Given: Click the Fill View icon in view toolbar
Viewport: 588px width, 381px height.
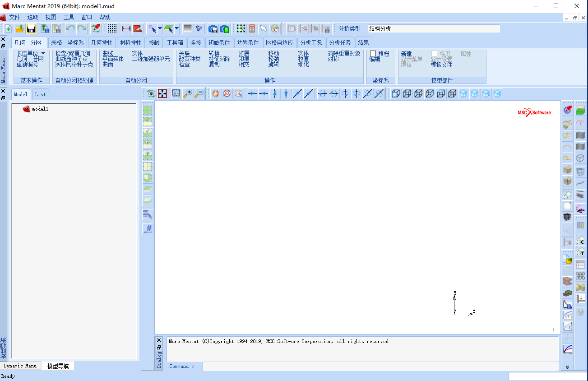Looking at the screenshot, I should (162, 93).
